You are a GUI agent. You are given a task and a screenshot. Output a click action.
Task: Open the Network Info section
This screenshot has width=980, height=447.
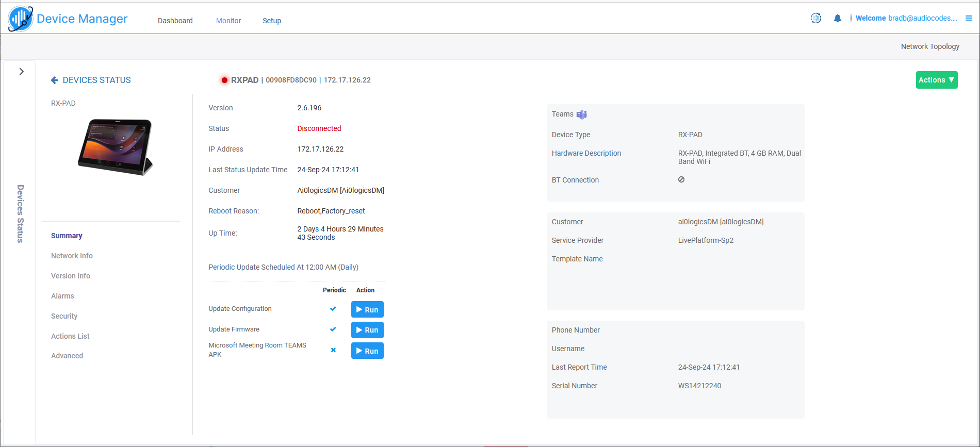pyautogui.click(x=72, y=256)
